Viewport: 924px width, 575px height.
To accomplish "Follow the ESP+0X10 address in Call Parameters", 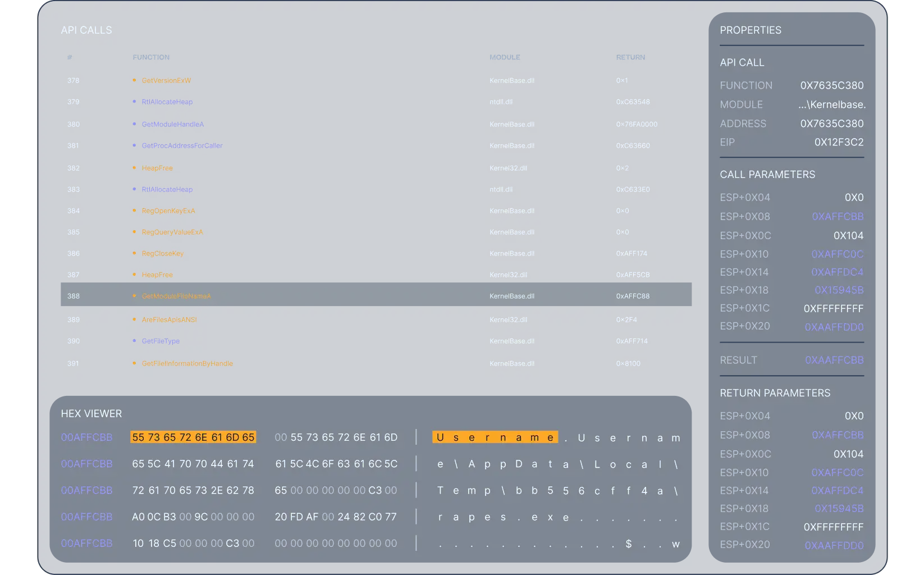I will point(838,254).
